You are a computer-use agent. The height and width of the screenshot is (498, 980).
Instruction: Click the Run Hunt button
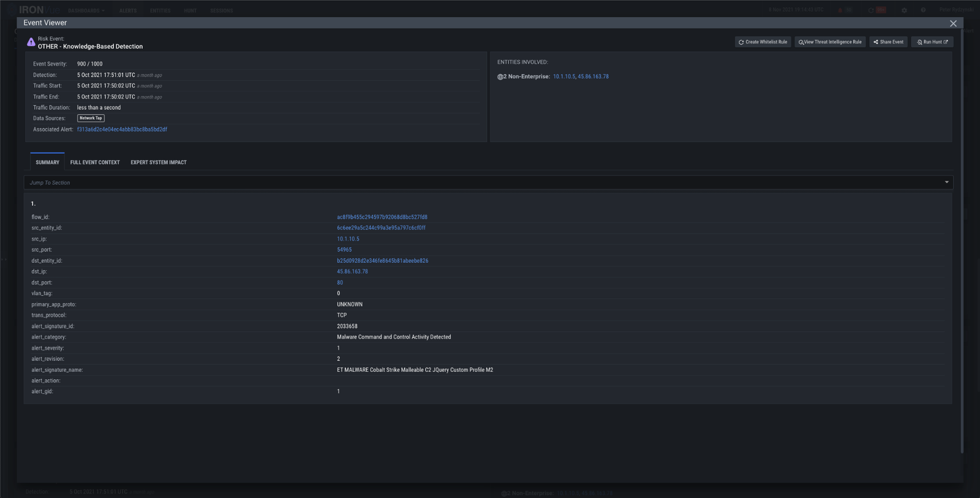coord(932,42)
